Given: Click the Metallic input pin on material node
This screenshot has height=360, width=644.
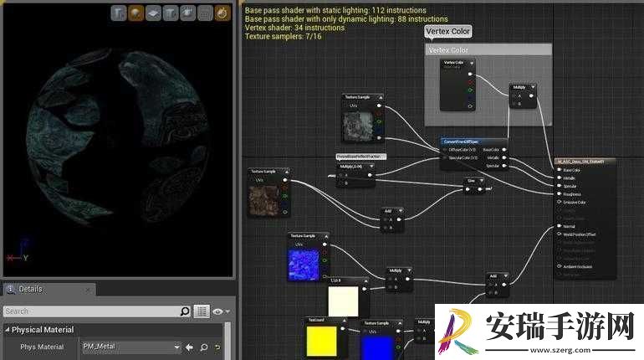Looking at the screenshot, I should click(559, 178).
